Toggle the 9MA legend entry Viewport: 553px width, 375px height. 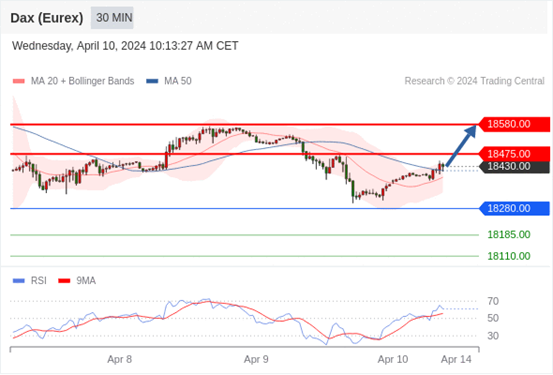tap(77, 281)
